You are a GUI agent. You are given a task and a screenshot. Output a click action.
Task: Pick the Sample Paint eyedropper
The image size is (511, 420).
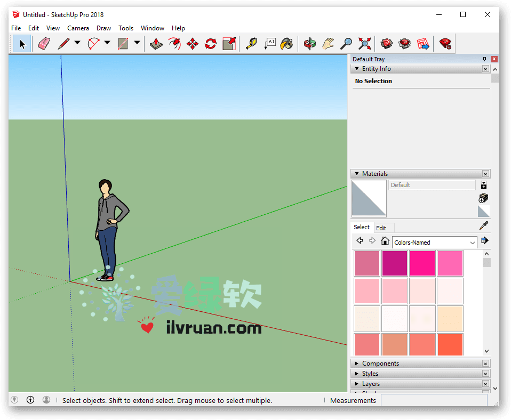[x=484, y=225]
